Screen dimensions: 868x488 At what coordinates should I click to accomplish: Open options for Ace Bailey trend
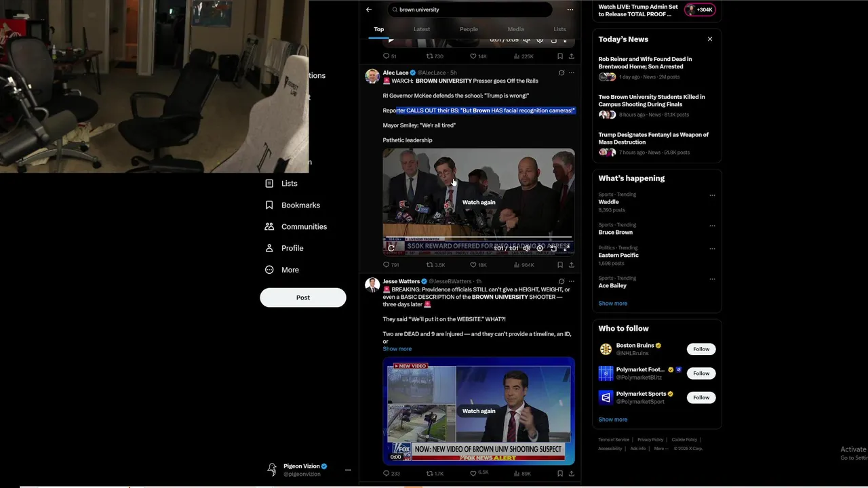point(712,279)
